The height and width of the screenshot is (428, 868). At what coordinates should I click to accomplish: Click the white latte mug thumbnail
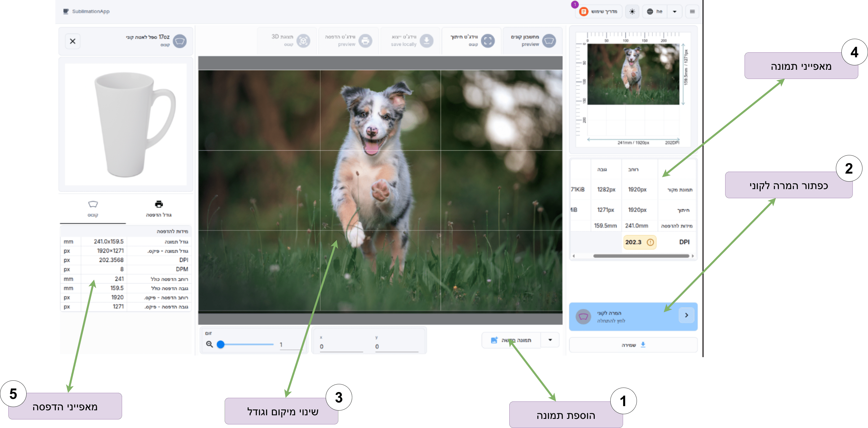tap(126, 124)
